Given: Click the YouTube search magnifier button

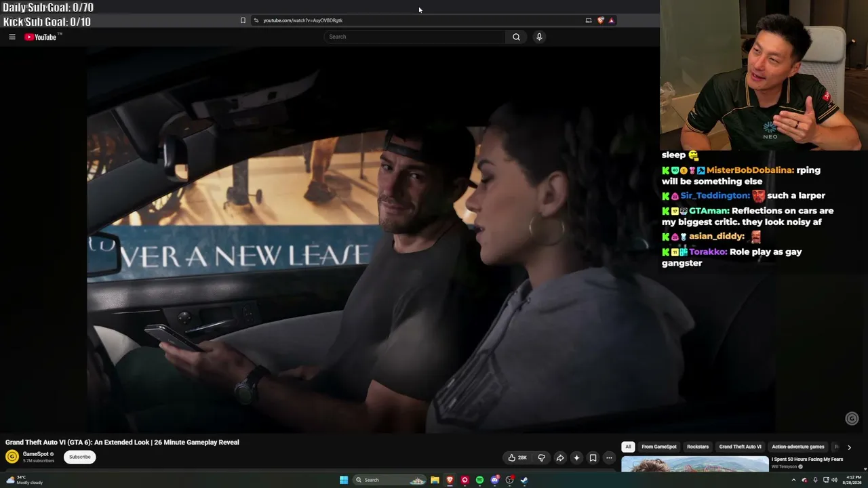Looking at the screenshot, I should click(x=516, y=37).
